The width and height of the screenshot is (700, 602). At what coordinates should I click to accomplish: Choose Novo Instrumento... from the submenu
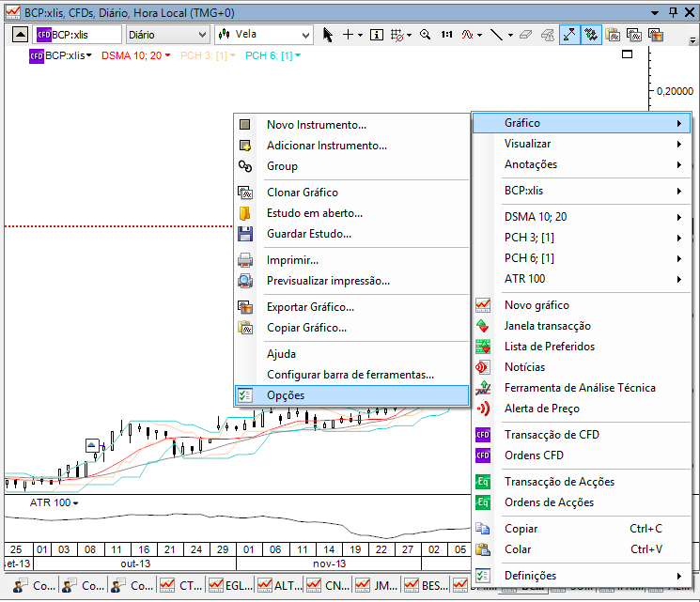tap(351, 125)
